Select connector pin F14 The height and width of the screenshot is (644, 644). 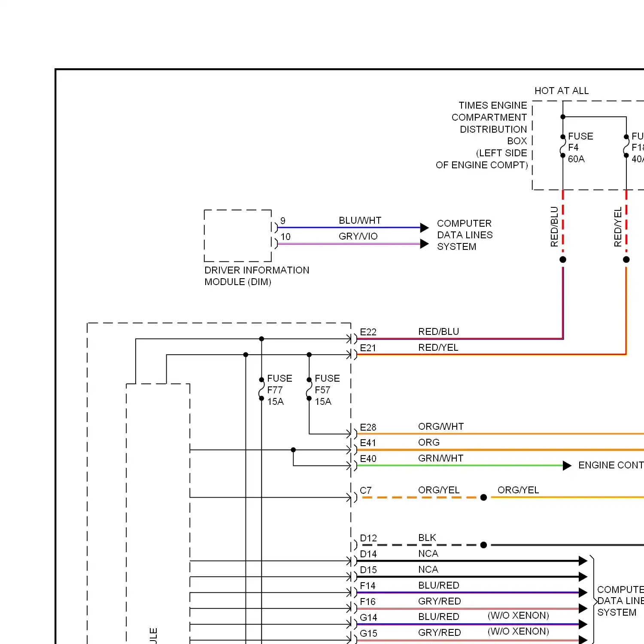(368, 586)
